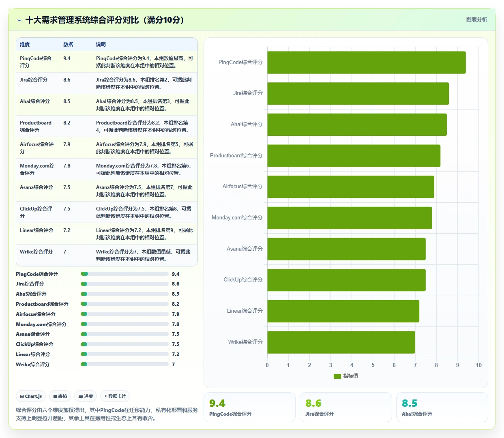Image resolution: width=504 pixels, height=438 pixels.
Task: Click the Airfocus bar in the chart
Action: click(351, 187)
